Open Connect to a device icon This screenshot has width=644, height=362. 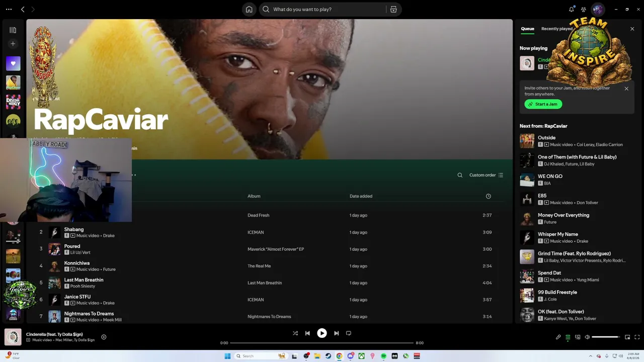click(578, 337)
